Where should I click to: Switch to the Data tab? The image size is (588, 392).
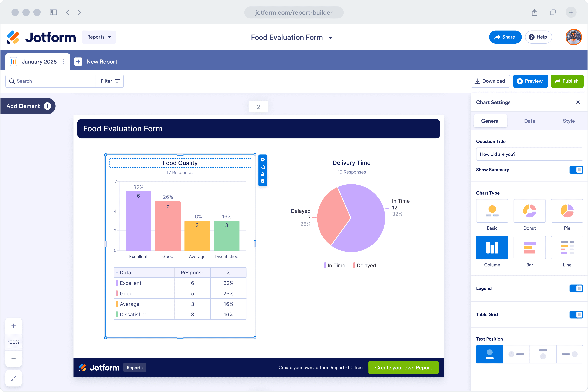529,121
